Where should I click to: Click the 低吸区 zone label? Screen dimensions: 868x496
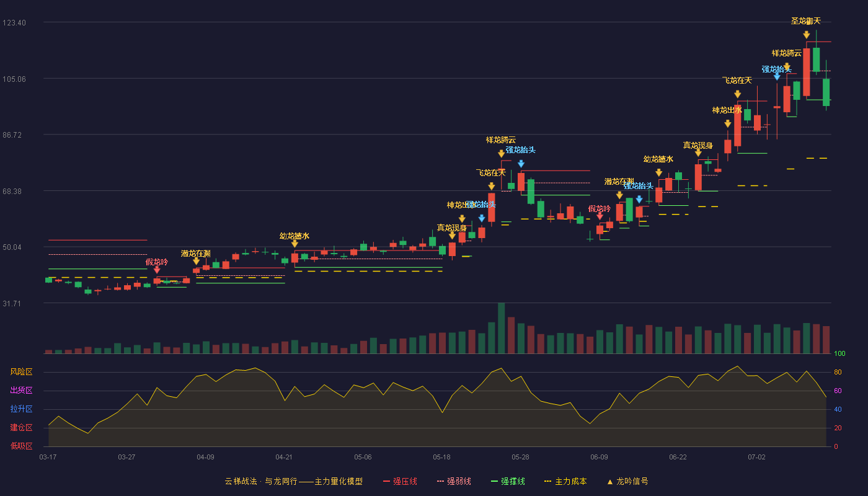point(21,446)
